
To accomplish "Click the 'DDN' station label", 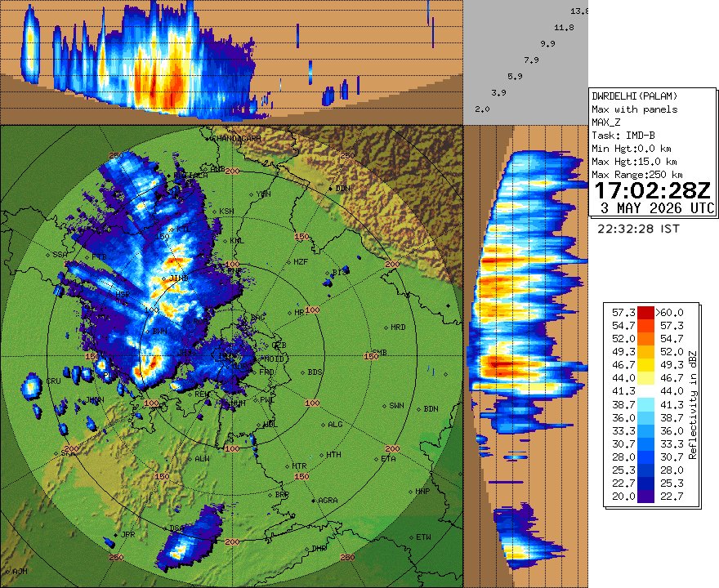I will coord(343,189).
